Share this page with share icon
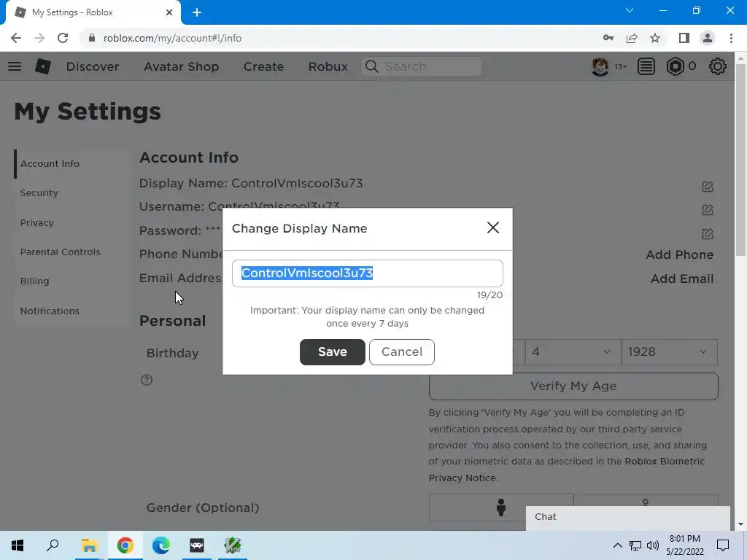This screenshot has width=747, height=560. point(632,38)
